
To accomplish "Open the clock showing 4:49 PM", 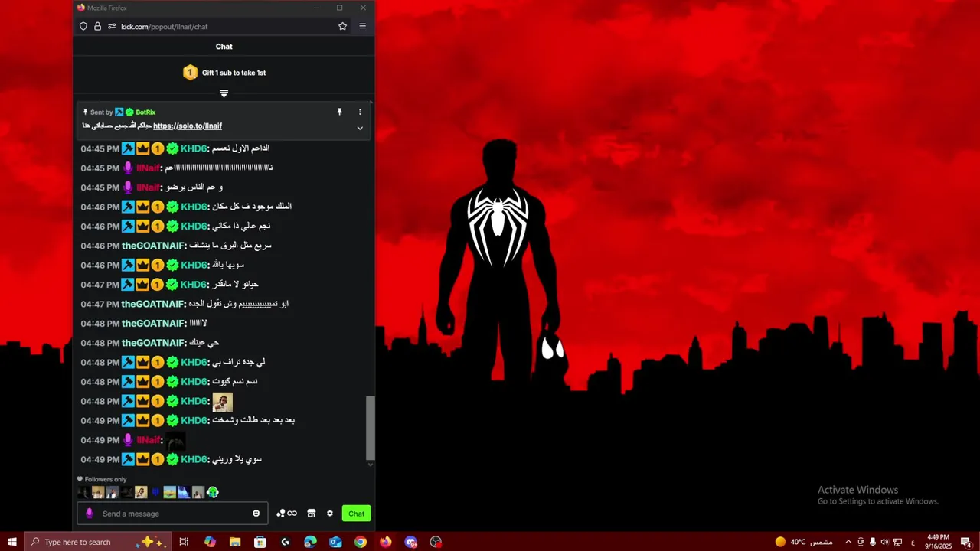I will [x=938, y=542].
